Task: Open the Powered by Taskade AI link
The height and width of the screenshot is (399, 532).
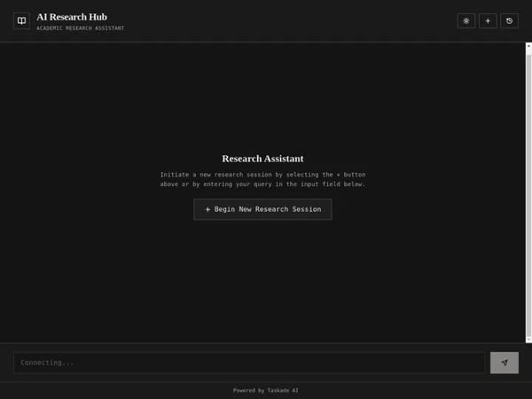Action: point(266,390)
